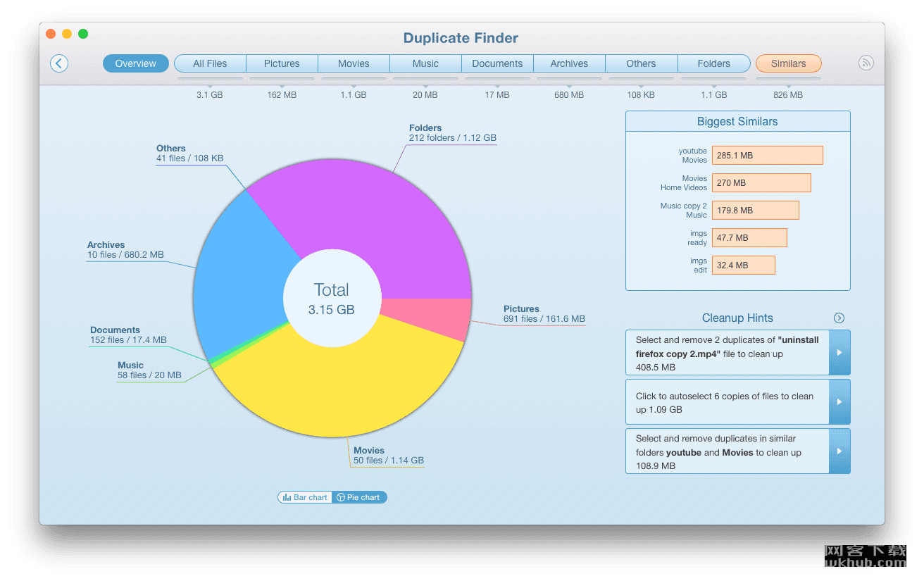Expand Cleanup Hints with the circled arrow
The image size is (924, 581).
tap(839, 318)
